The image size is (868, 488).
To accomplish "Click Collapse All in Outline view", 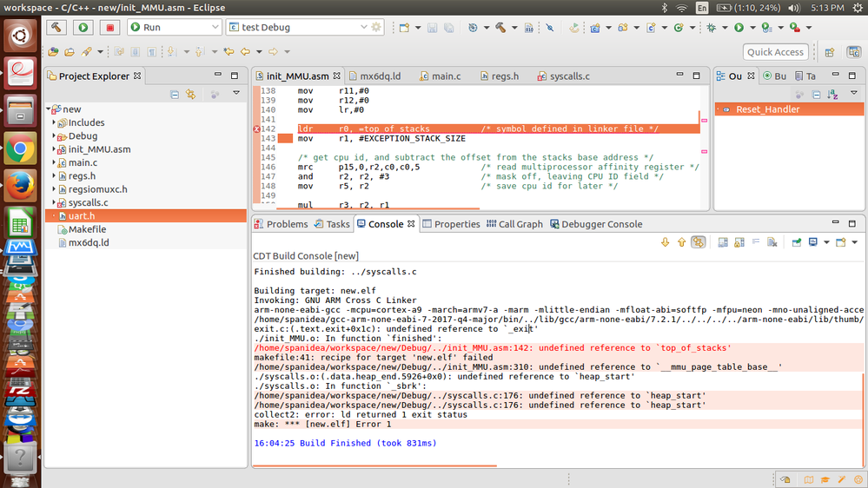I will 816,95.
